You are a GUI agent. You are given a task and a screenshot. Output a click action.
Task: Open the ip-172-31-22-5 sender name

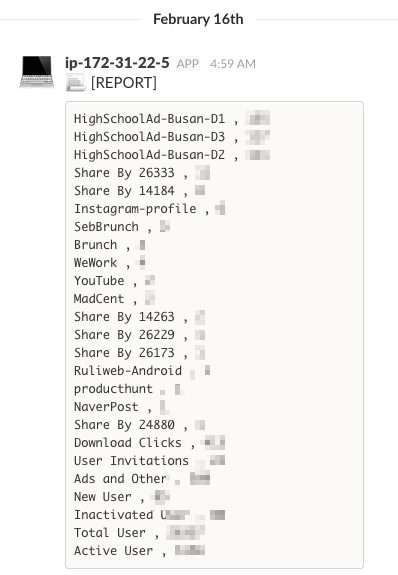click(117, 63)
